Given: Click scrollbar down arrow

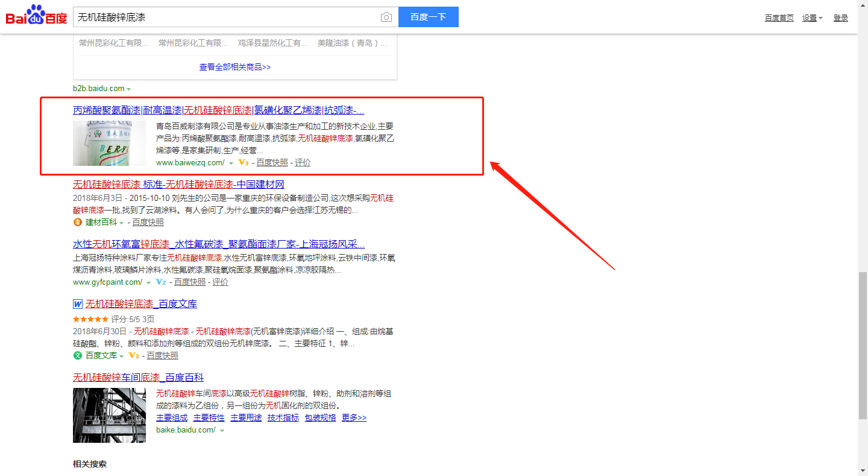Looking at the screenshot, I should tap(863, 470).
